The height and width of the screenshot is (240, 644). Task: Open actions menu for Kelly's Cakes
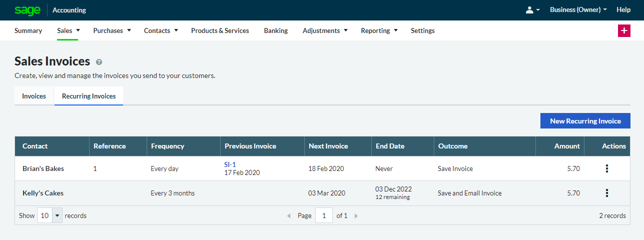607,193
